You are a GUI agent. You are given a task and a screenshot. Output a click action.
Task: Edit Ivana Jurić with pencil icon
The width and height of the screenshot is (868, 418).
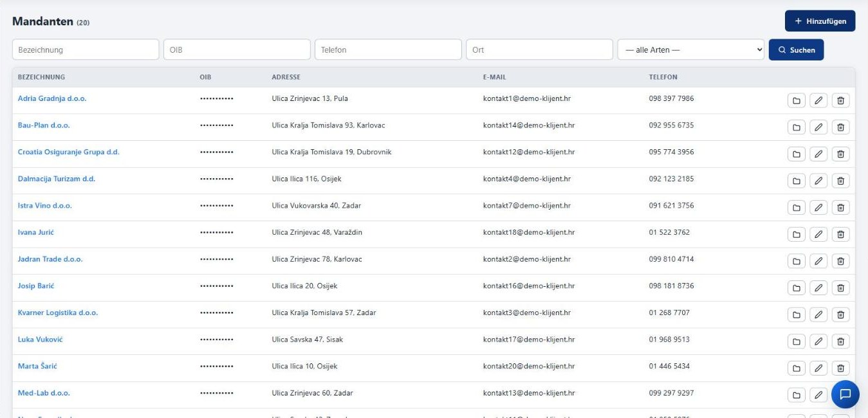pos(818,235)
